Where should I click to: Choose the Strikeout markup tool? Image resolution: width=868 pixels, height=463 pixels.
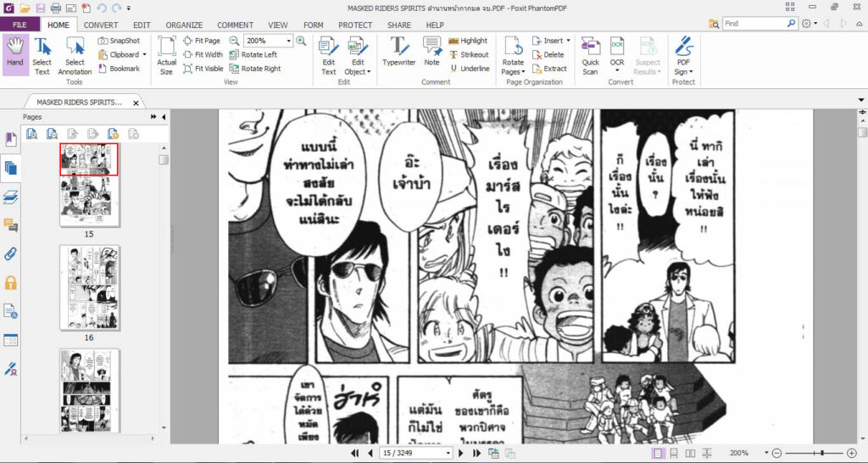point(469,54)
